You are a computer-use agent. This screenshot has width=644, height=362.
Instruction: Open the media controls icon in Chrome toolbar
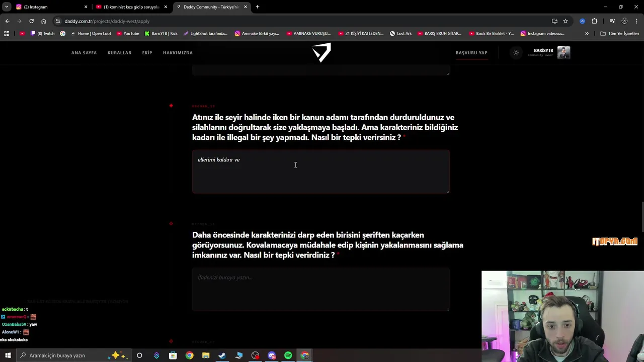click(612, 21)
